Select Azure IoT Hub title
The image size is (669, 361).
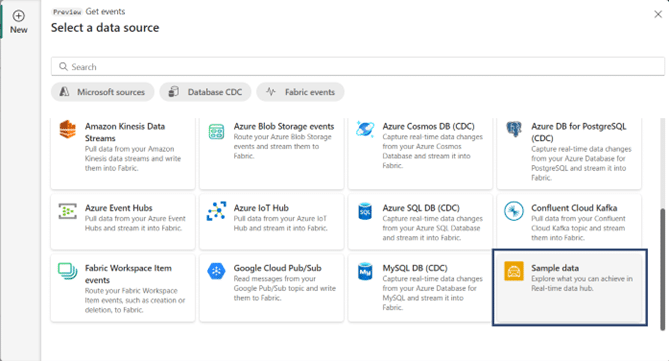coord(261,208)
